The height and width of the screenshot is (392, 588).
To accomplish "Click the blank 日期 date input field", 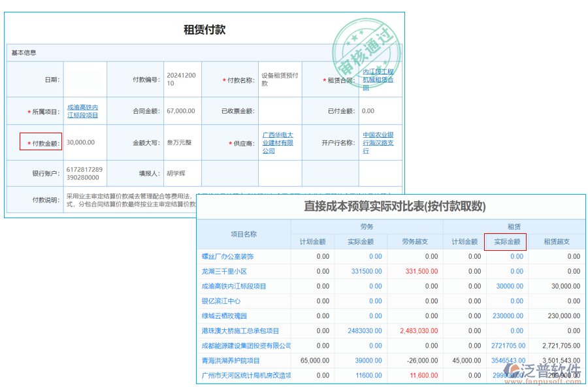I will [84, 79].
